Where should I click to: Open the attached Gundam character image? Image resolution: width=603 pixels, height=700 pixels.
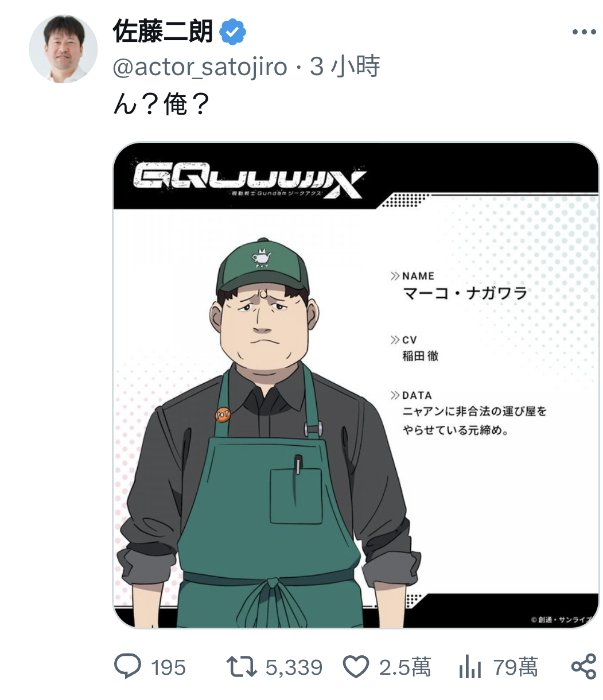[356, 385]
